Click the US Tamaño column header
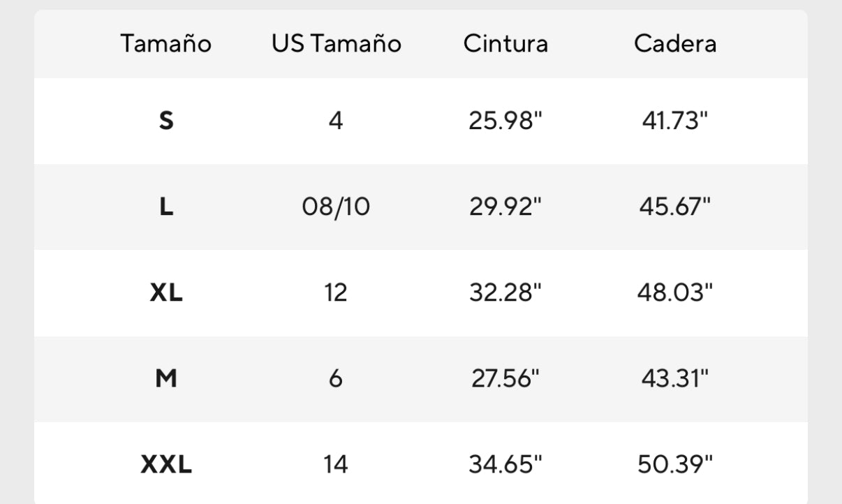 (x=337, y=44)
